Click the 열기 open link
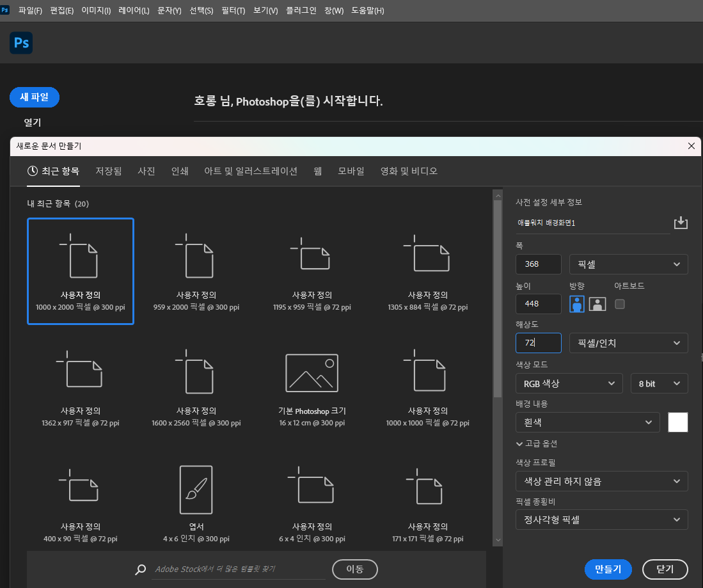The image size is (703, 588). pyautogui.click(x=32, y=122)
